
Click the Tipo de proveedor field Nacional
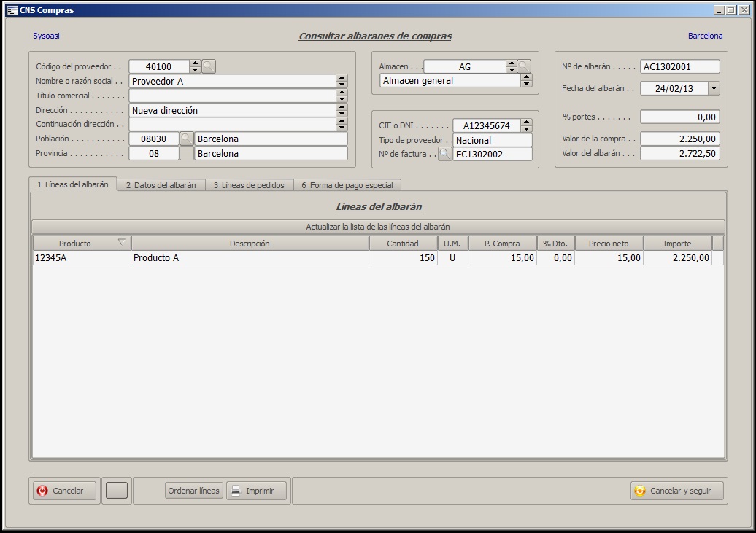coord(493,140)
